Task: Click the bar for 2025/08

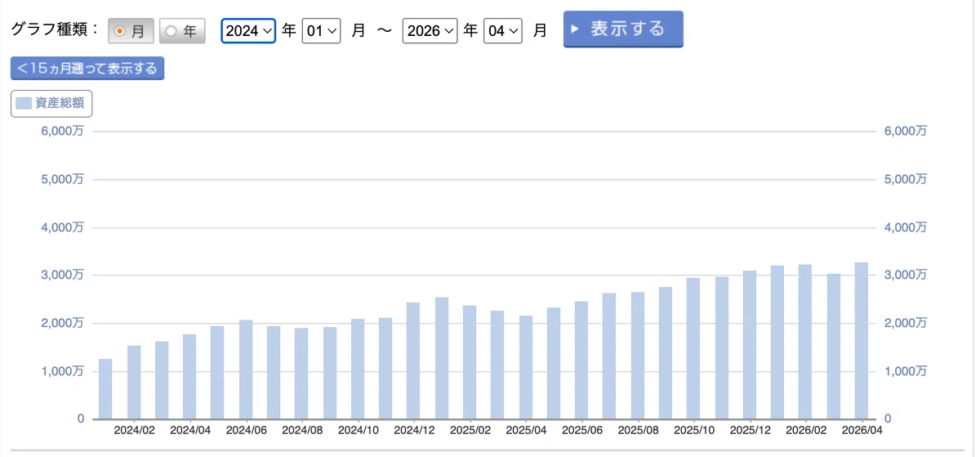Action: 638,356
